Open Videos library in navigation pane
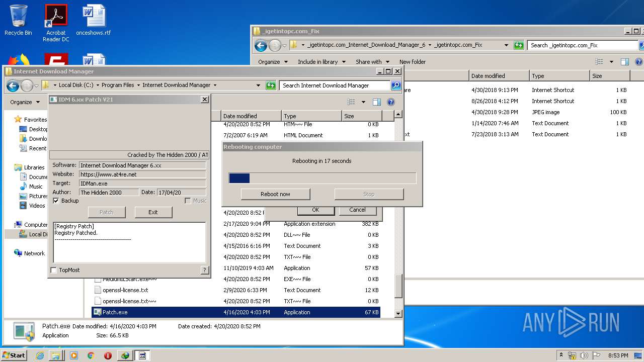Screen dimensions: 644x362 coord(37,206)
